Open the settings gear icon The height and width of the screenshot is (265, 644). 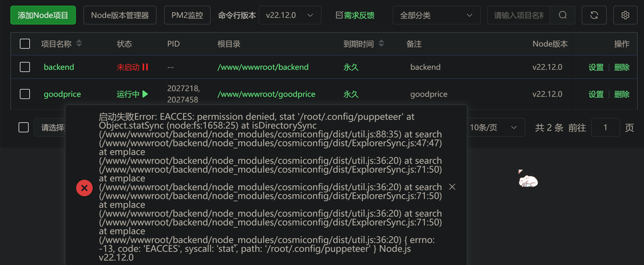pyautogui.click(x=625, y=15)
